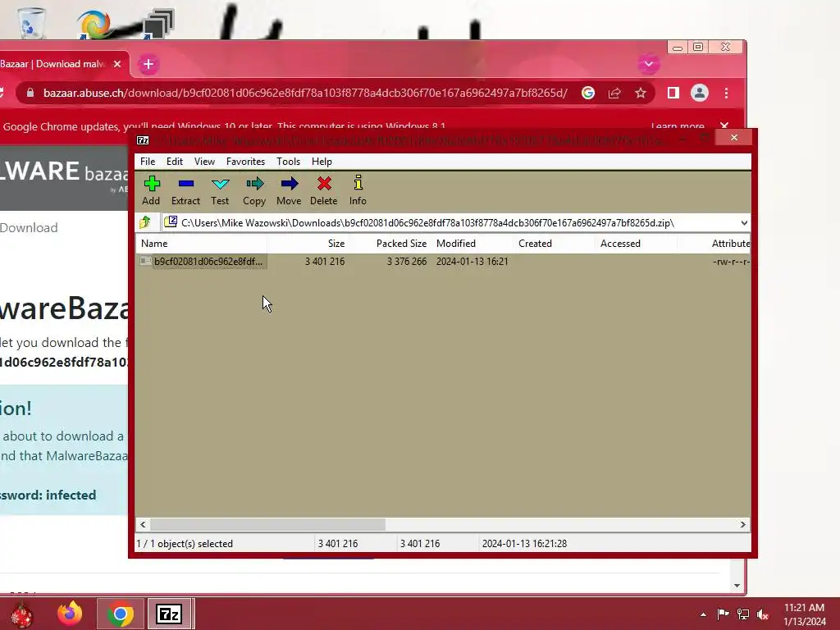Select file b9cf02081d06c962e8fdf... in list

[x=203, y=262]
